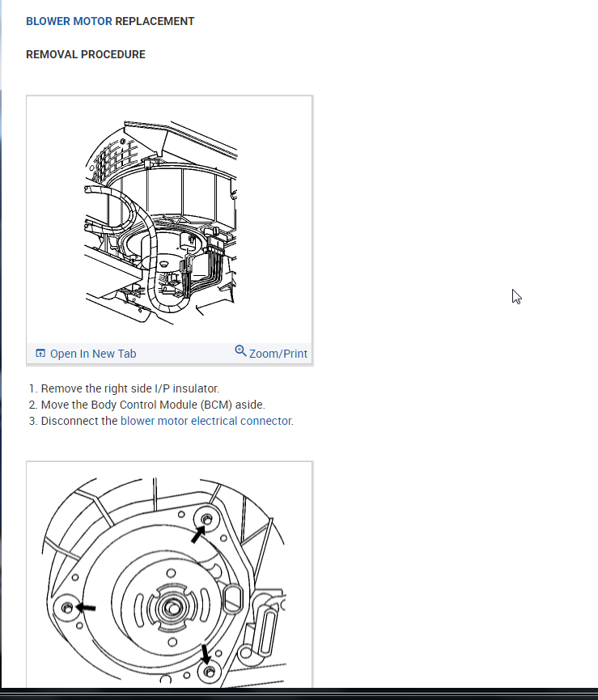Click the blower motor wiring harness diagram
The image size is (598, 700).
[161, 223]
